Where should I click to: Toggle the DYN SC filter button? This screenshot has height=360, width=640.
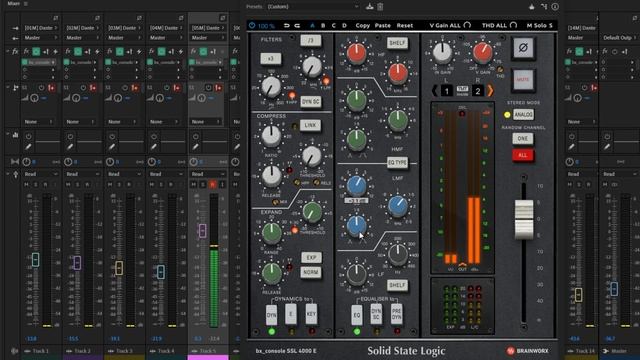coord(311,102)
